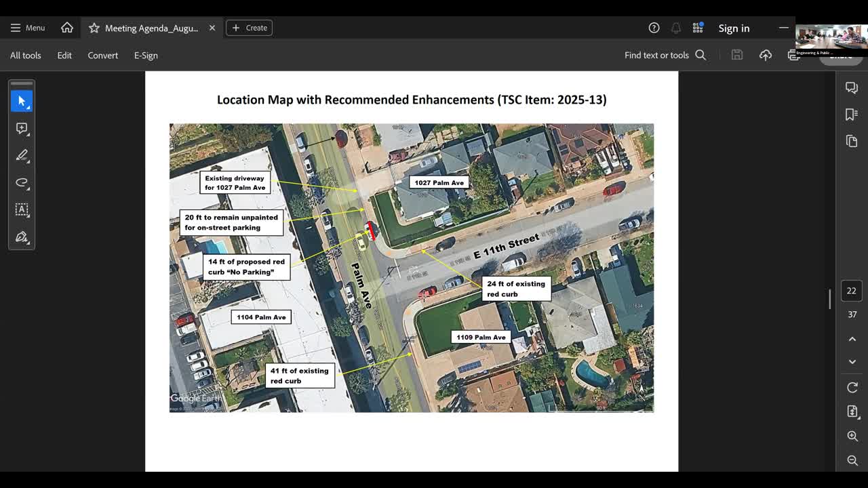868x488 pixels.
Task: Select the arrow Select tool in left toolbar
Action: 22,101
